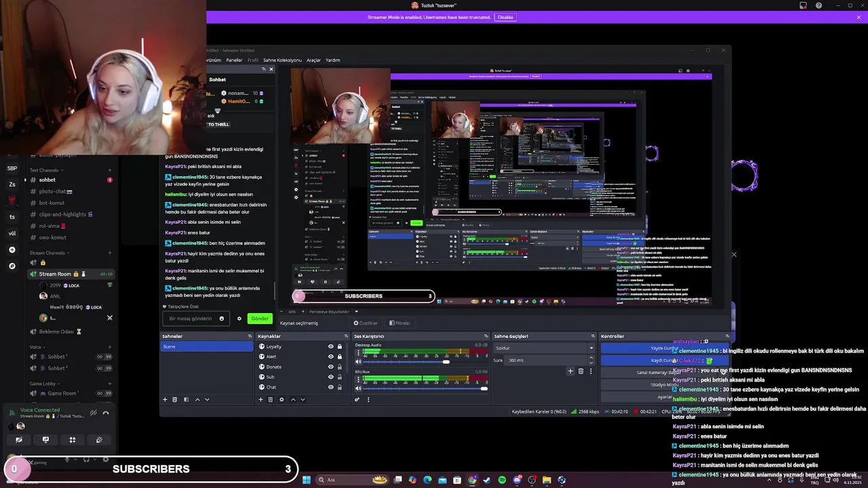This screenshot has width=868, height=488.
Task: Delete the selected scene via the Sahneler trash icon
Action: tap(175, 399)
